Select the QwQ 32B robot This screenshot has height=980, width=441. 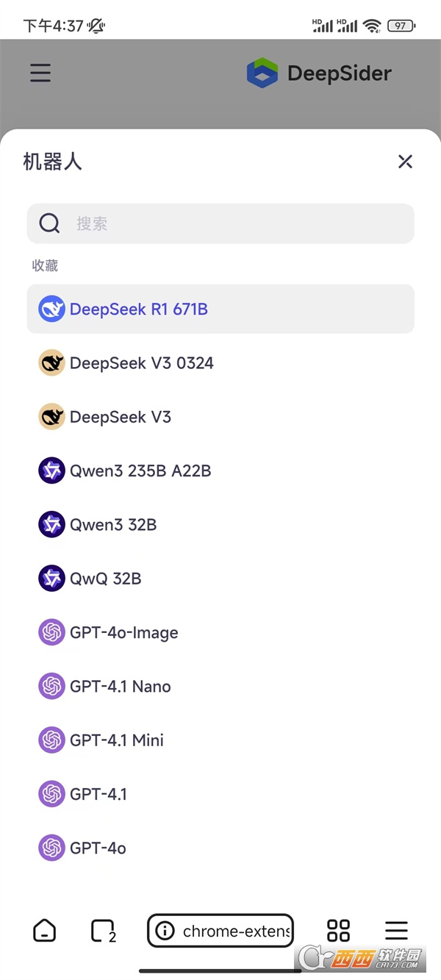coord(105,579)
